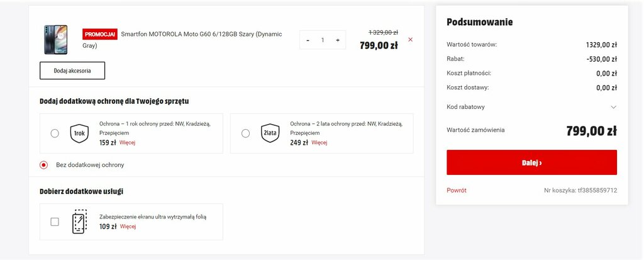Click the Dodaj akcesoria button
Image resolution: width=644 pixels, height=260 pixels.
pyautogui.click(x=72, y=71)
